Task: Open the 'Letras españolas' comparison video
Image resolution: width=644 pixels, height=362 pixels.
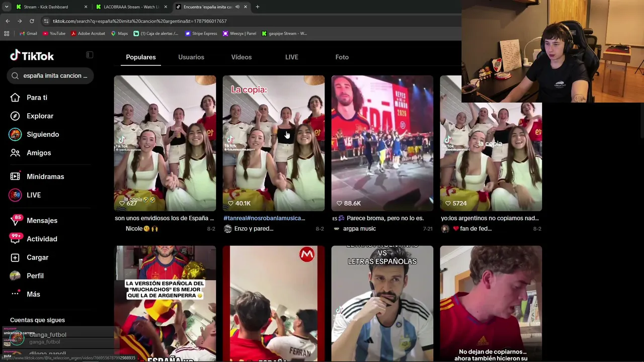Action: point(382,304)
